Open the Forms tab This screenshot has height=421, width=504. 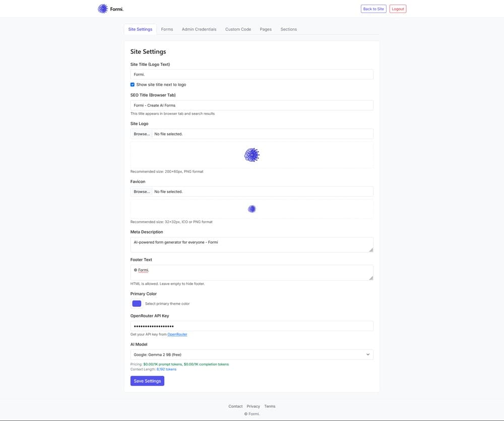167,29
